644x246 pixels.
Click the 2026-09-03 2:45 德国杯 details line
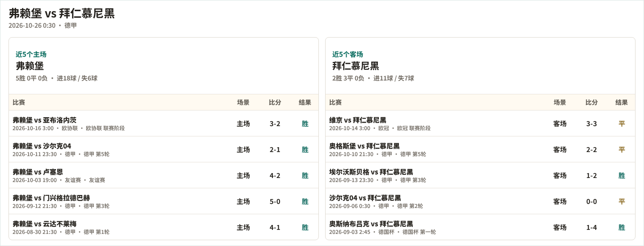pyautogui.click(x=382, y=232)
